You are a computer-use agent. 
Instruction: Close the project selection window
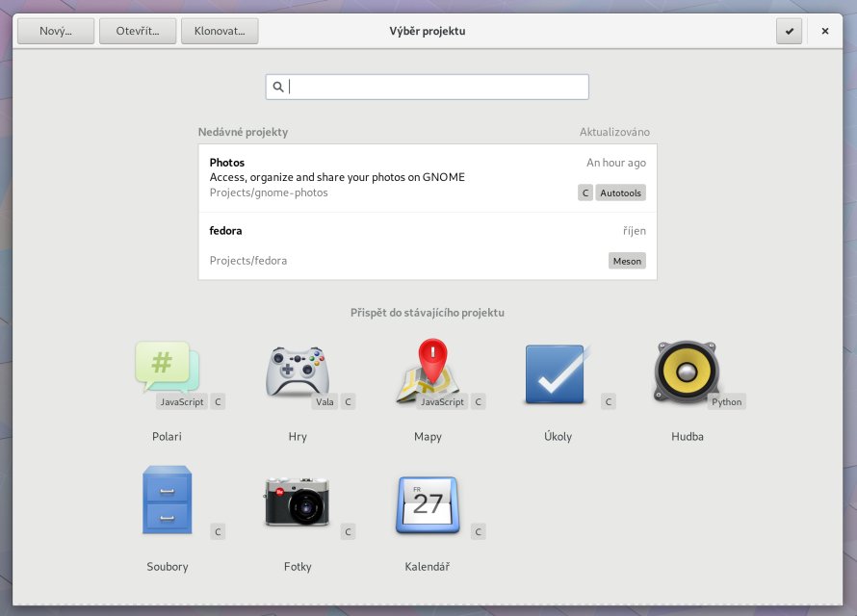tap(825, 31)
